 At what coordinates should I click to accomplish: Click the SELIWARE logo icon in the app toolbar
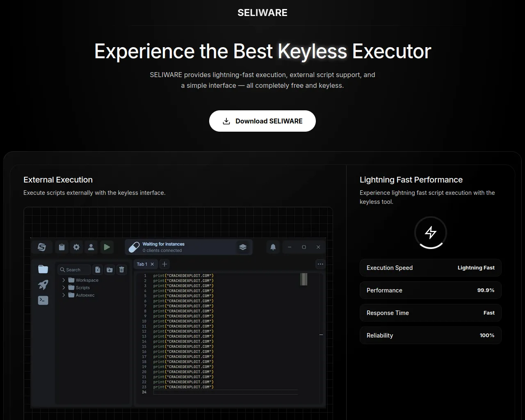tap(42, 247)
